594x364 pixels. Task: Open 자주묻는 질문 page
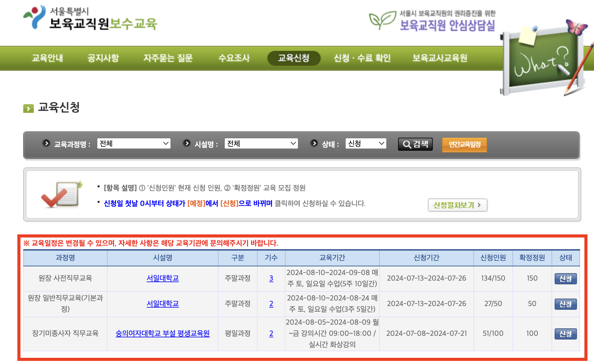(x=168, y=58)
